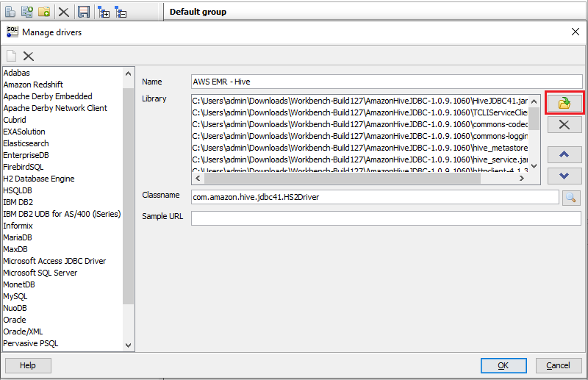The width and height of the screenshot is (588, 380).
Task: Select MaxDB driver
Action: coord(62,249)
